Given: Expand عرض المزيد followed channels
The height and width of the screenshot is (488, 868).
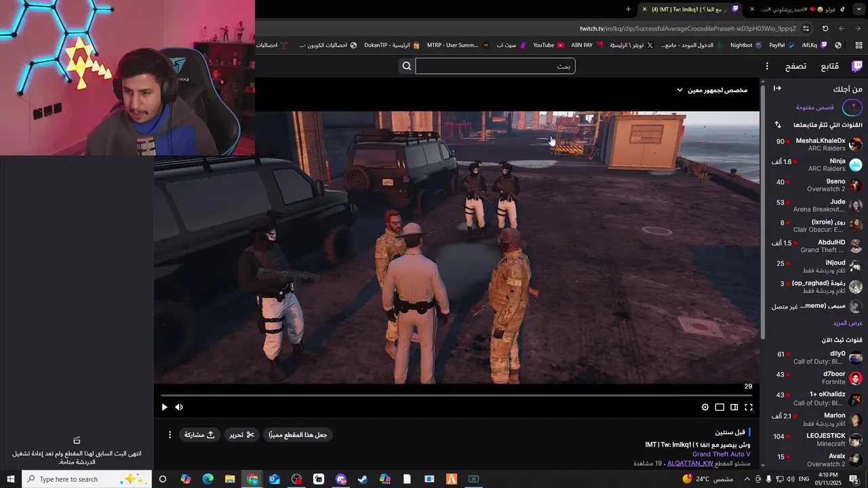Looking at the screenshot, I should pos(848,323).
